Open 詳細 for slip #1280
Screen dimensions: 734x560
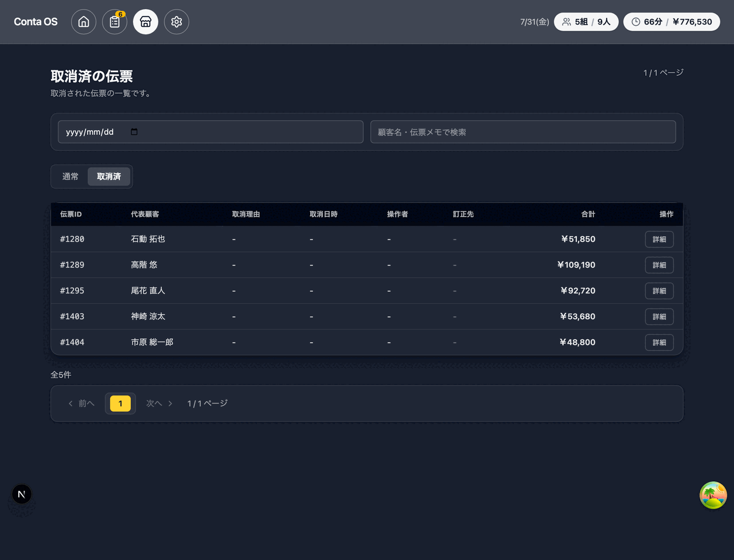click(659, 239)
